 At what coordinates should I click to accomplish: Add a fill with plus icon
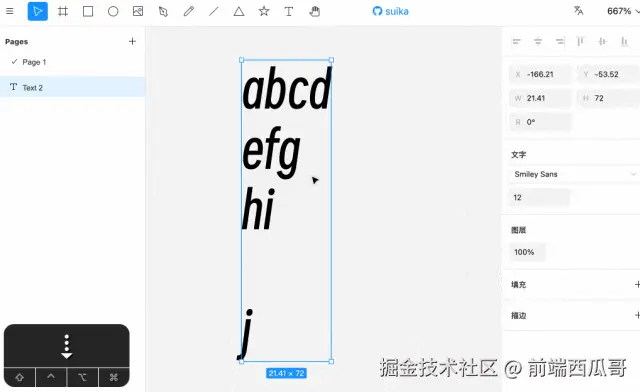pos(637,284)
